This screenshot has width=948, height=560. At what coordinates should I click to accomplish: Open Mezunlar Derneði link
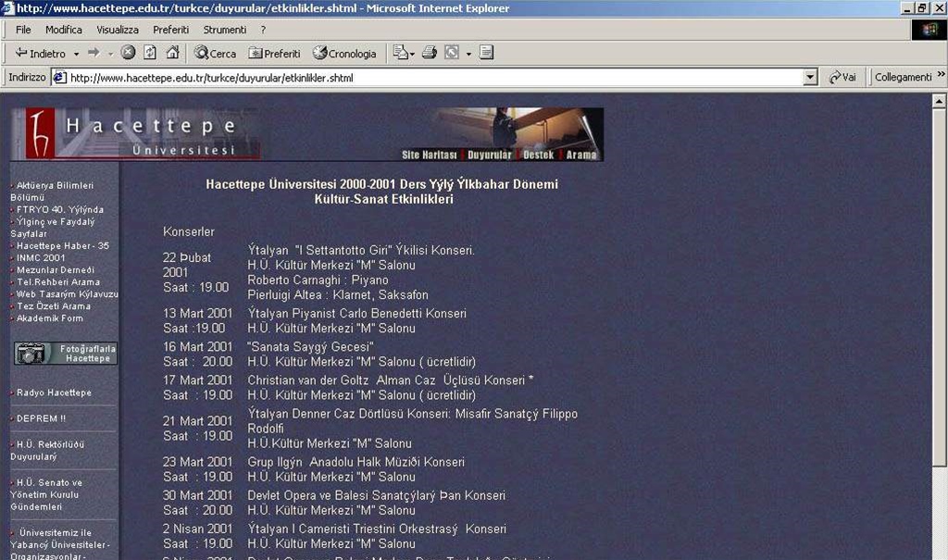click(55, 269)
